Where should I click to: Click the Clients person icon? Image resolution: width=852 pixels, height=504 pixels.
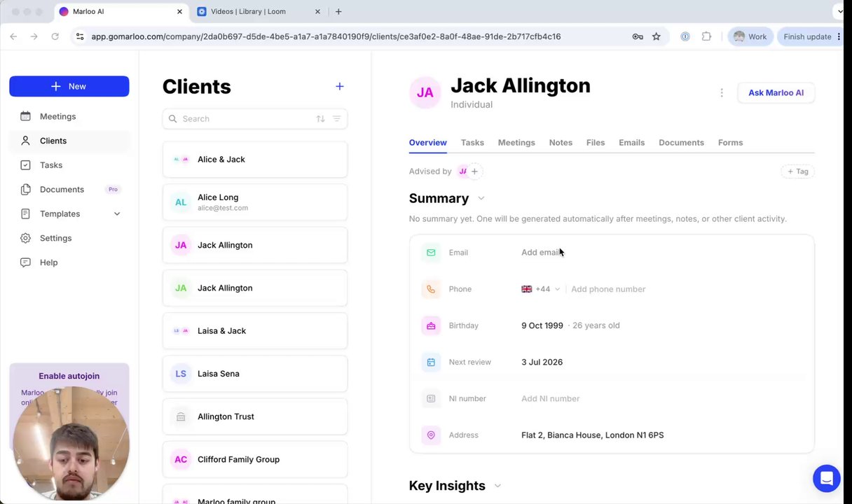[26, 141]
